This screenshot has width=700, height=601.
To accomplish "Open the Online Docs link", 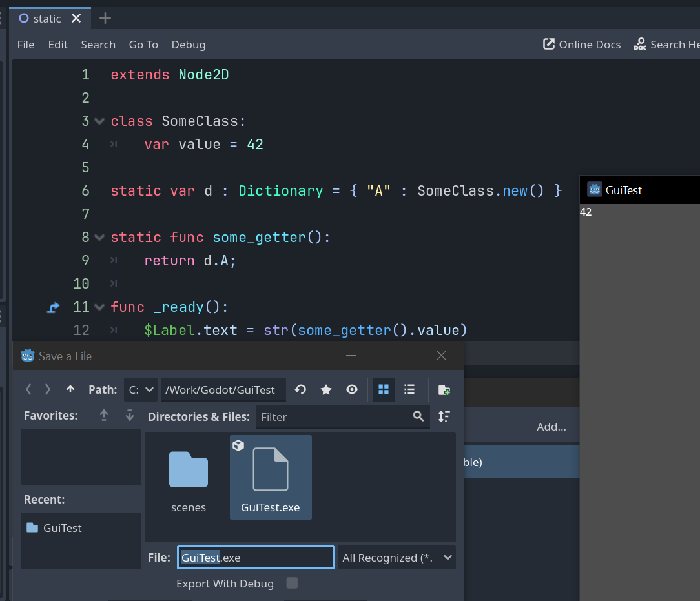I will click(582, 45).
